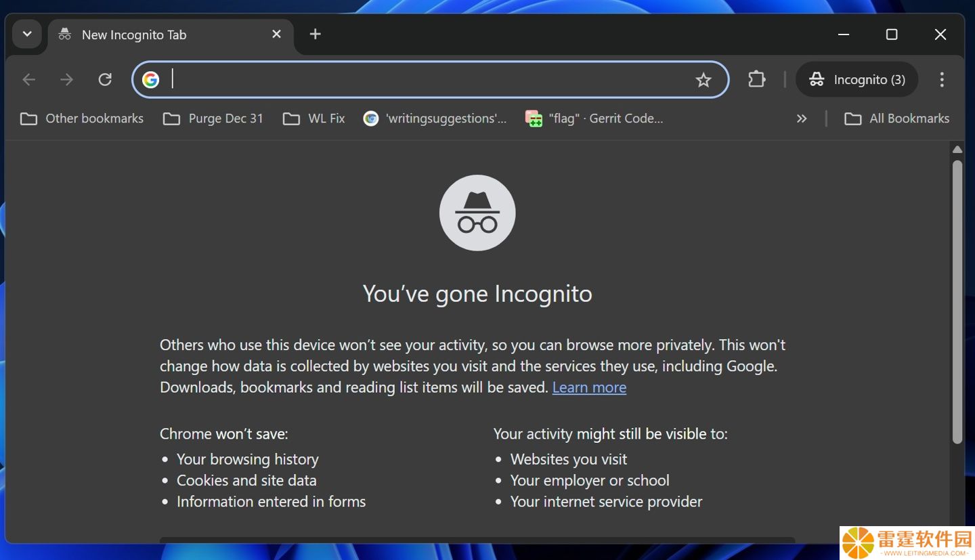The image size is (975, 560).
Task: Open the tab search dropdown arrow
Action: point(27,35)
